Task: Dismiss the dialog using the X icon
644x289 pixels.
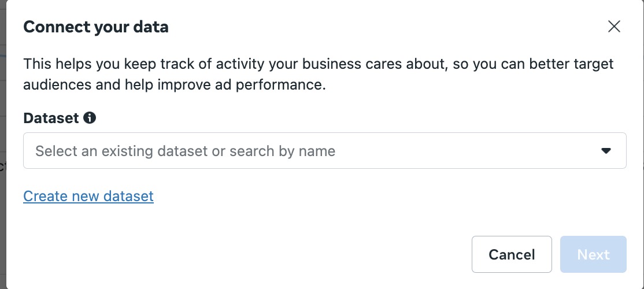Action: point(614,27)
